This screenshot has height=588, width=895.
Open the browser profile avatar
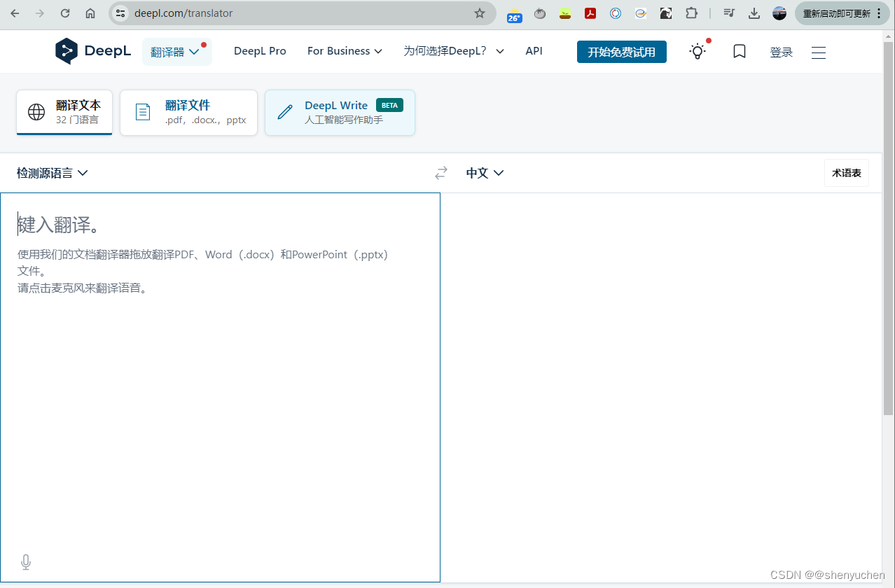tap(779, 13)
